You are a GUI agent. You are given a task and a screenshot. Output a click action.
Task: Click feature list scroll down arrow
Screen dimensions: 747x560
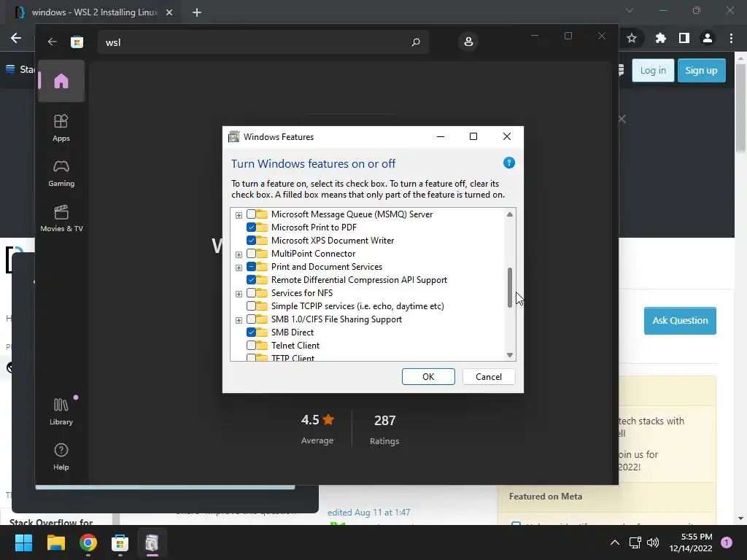pos(510,355)
